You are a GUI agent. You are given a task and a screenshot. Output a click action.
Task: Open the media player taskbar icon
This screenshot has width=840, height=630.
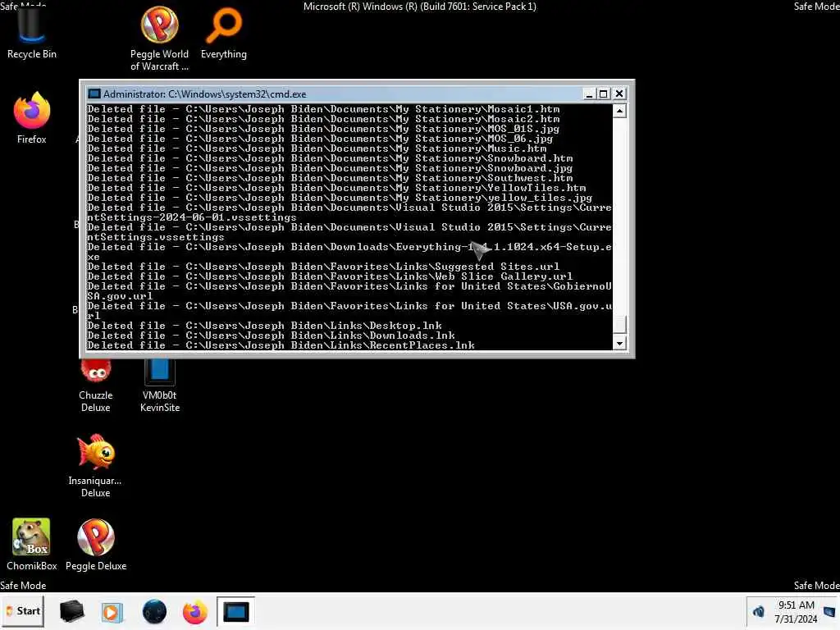(x=112, y=611)
